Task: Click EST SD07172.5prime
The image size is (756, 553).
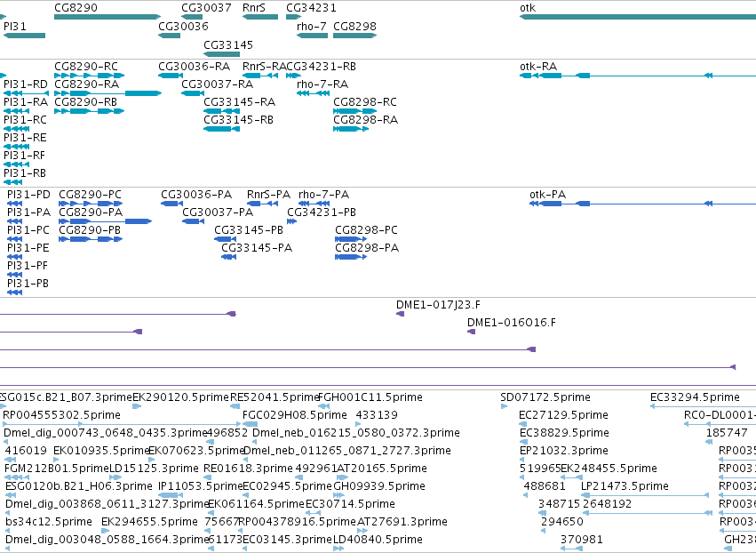Action: pyautogui.click(x=545, y=397)
